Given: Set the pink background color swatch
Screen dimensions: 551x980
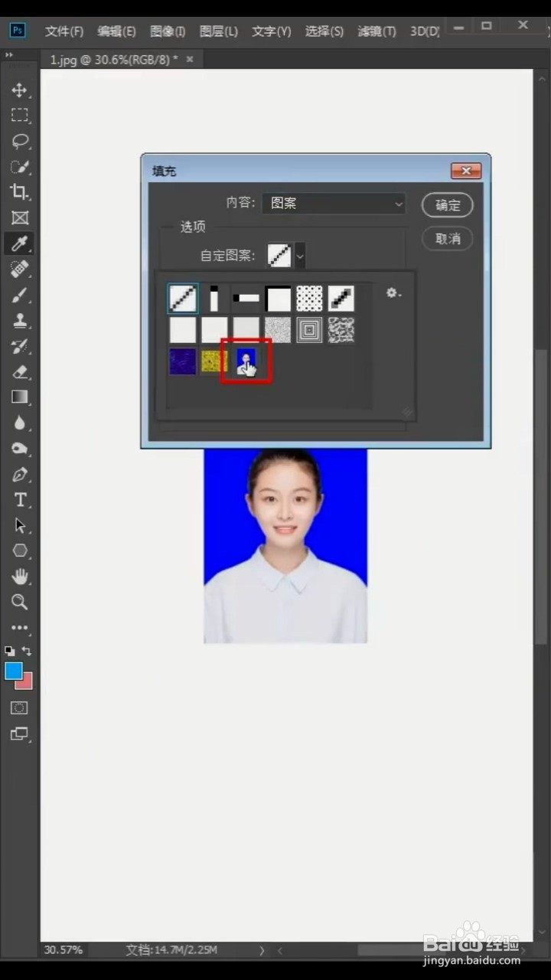Looking at the screenshot, I should (x=25, y=682).
